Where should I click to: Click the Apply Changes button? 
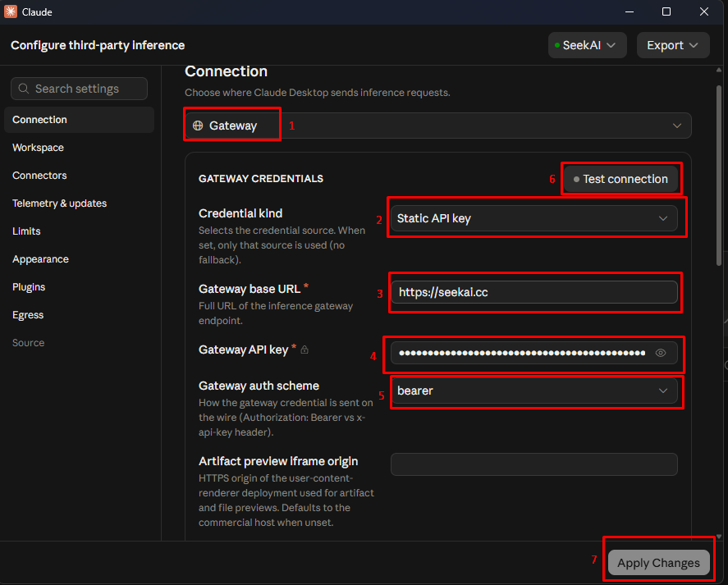coord(658,563)
